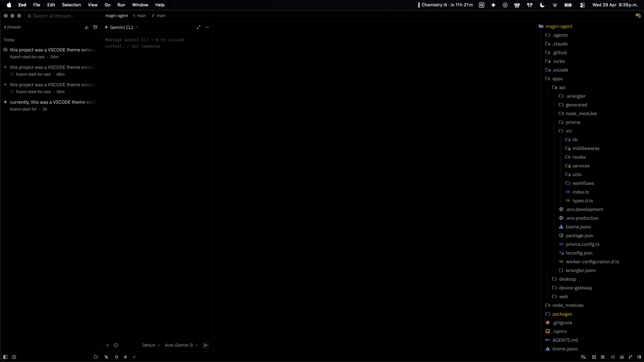The width and height of the screenshot is (644, 362).
Task: Click the import threads download icon
Action: [87, 27]
